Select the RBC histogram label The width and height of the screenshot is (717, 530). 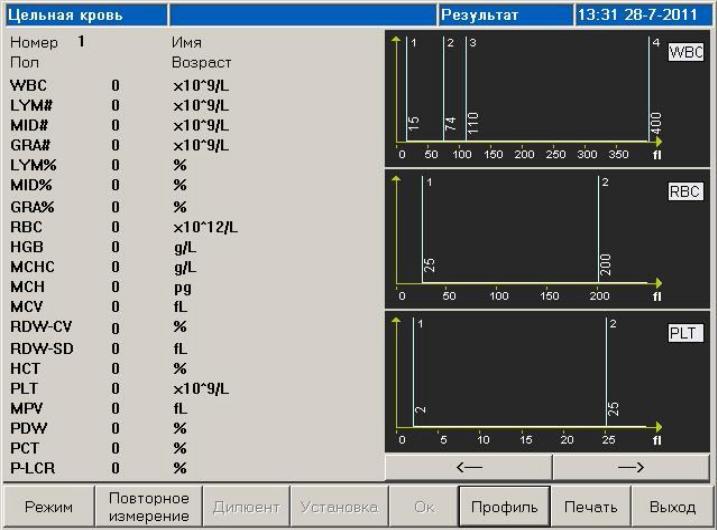pyautogui.click(x=686, y=192)
